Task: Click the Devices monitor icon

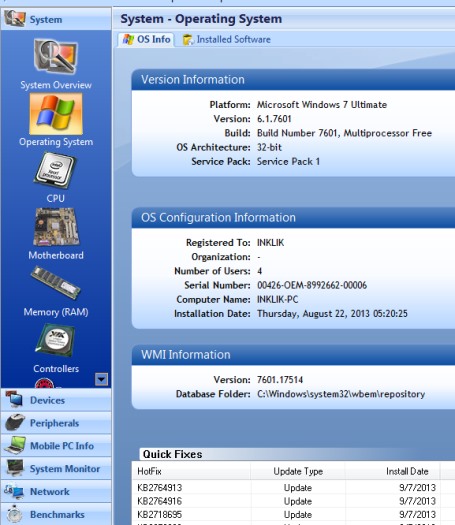Action: [x=14, y=399]
